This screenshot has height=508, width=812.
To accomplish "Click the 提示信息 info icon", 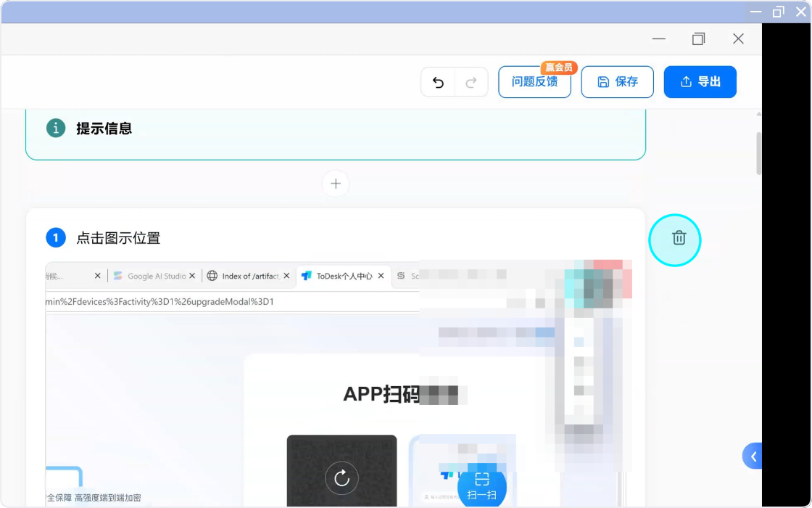I will (x=56, y=128).
